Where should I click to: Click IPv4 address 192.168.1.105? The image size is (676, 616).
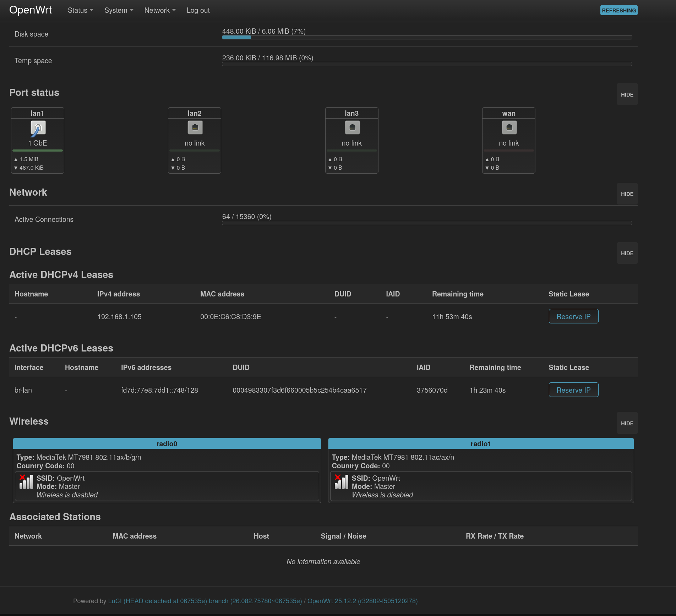pos(119,317)
